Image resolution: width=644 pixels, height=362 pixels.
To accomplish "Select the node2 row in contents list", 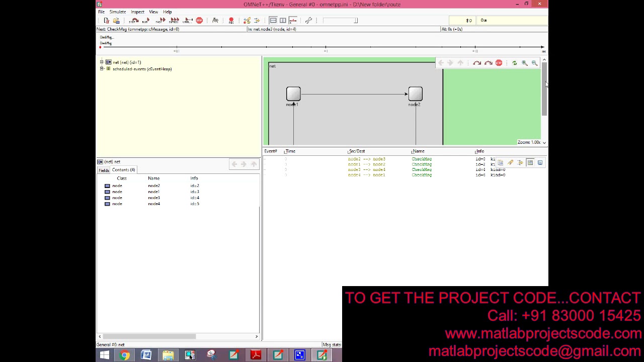I will (178, 186).
